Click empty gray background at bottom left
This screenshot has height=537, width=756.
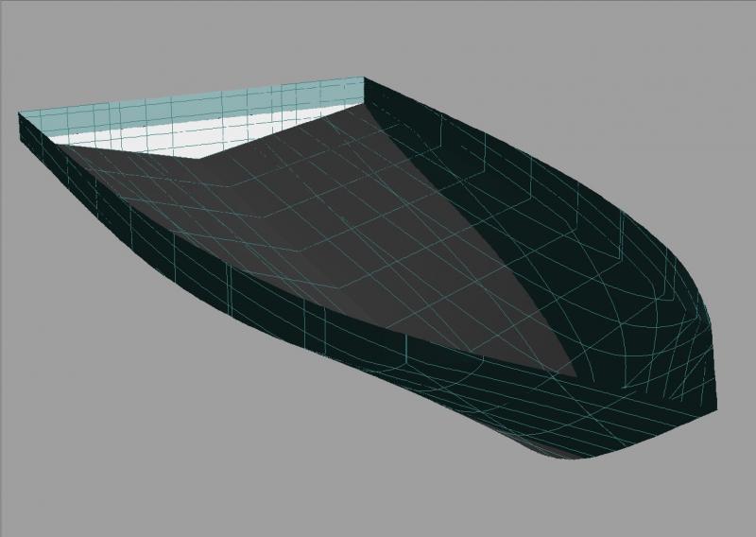(x=94, y=454)
